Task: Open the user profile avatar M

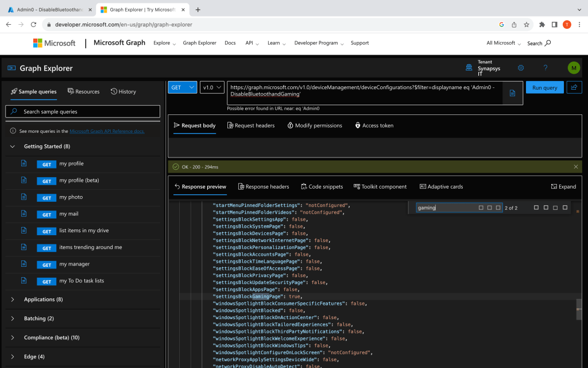Action: (574, 68)
